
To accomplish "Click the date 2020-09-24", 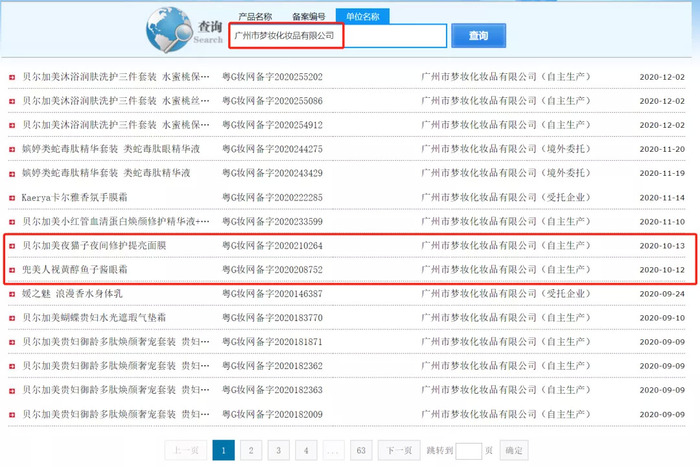I will (x=662, y=294).
